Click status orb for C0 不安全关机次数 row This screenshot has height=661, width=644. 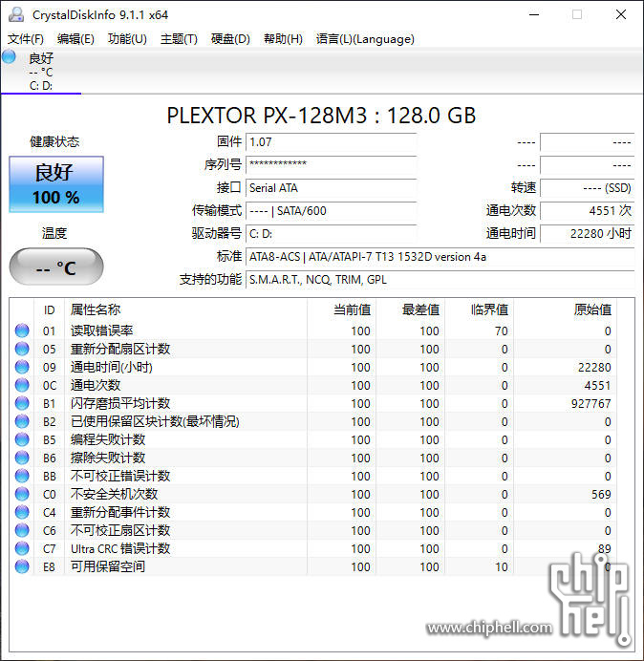point(22,494)
